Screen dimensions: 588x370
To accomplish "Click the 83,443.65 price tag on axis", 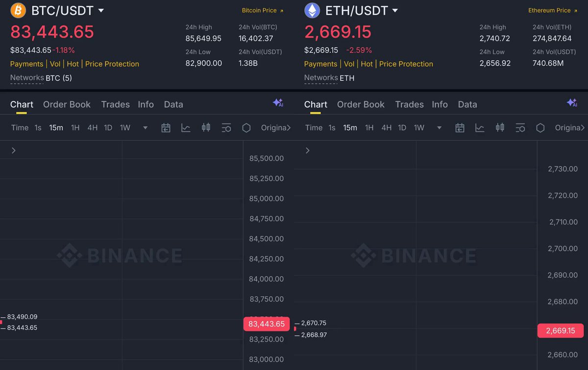I will 267,324.
